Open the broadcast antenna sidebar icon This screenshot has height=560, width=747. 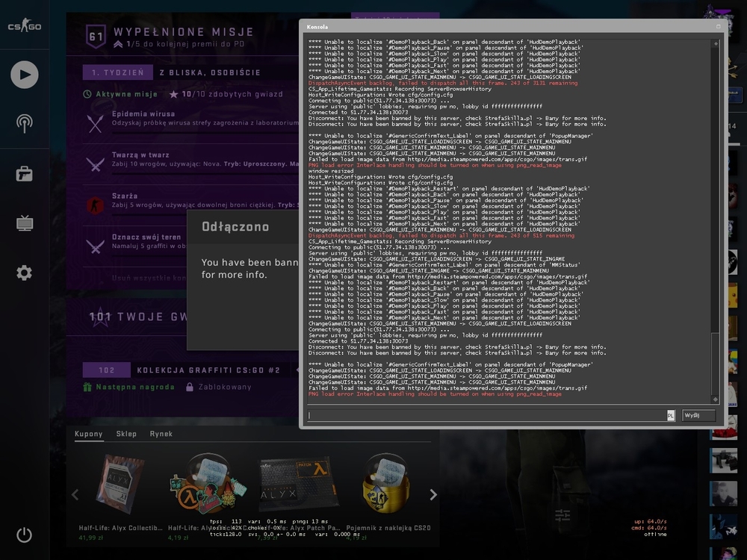(25, 123)
